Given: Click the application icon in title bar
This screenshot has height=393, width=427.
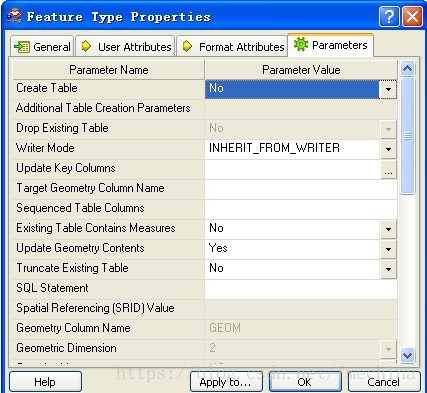Looking at the screenshot, I should [15, 16].
